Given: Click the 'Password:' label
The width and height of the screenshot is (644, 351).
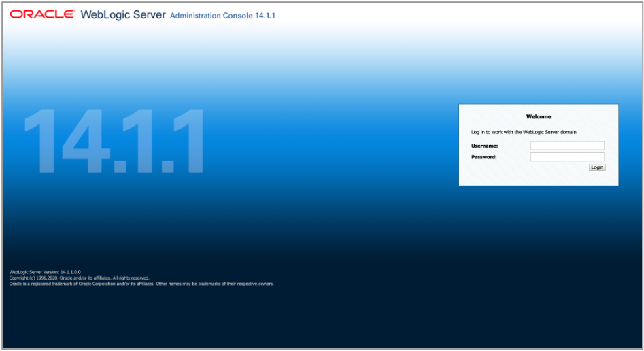Looking at the screenshot, I should tap(484, 157).
